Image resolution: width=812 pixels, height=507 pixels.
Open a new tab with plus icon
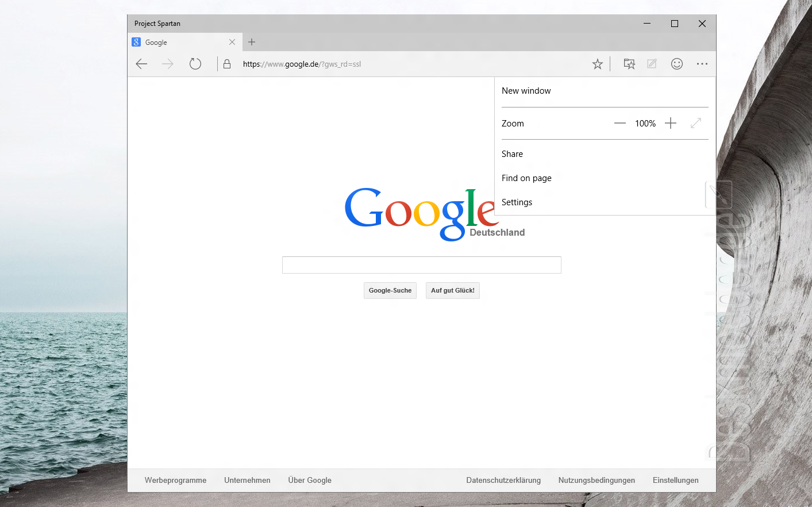(252, 42)
